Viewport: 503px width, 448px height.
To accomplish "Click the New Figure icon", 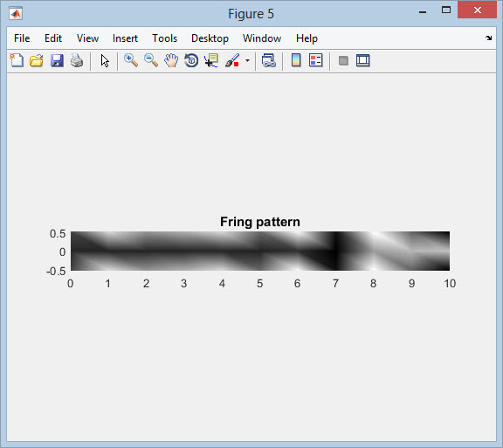I will point(17,60).
